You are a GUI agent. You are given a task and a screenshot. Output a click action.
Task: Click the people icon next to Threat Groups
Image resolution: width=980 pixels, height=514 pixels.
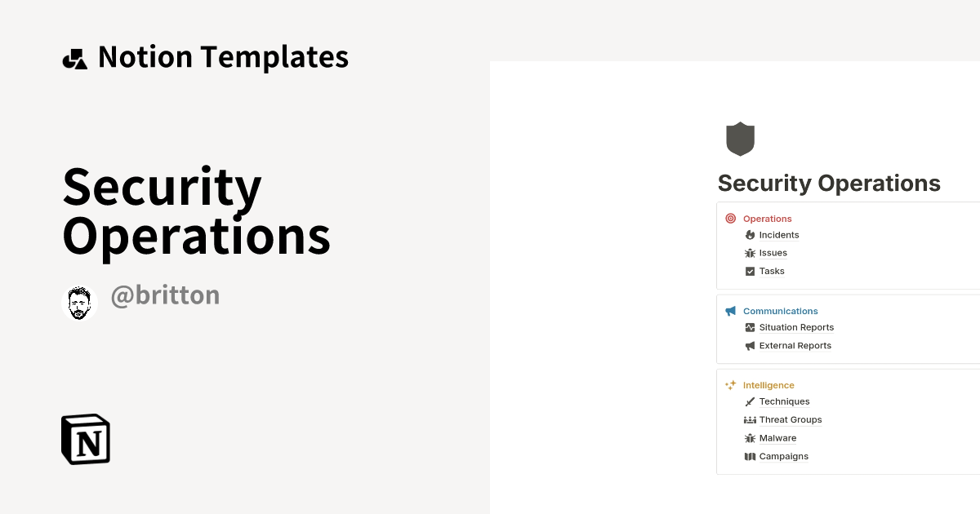[x=750, y=419]
